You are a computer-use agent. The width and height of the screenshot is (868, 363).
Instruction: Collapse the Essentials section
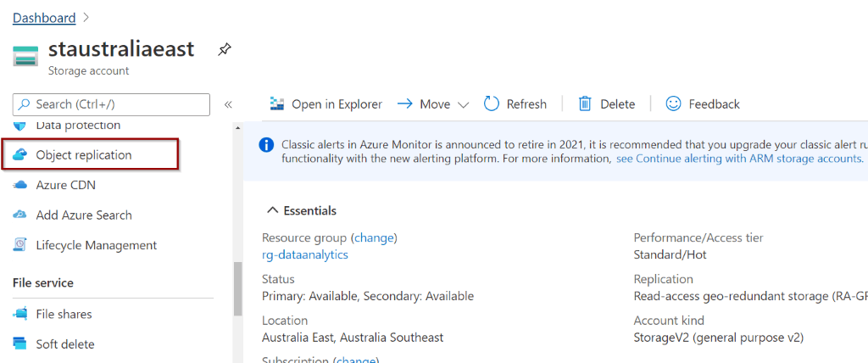coord(272,210)
